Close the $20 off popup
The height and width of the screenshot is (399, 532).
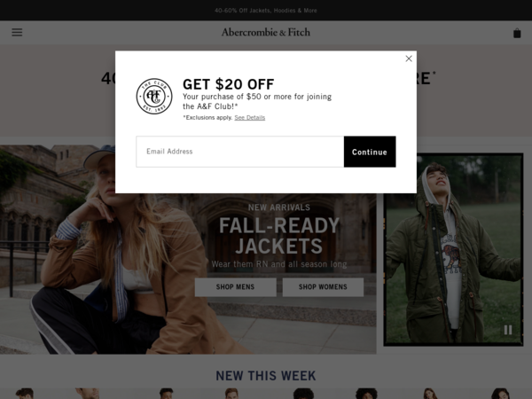coord(409,59)
